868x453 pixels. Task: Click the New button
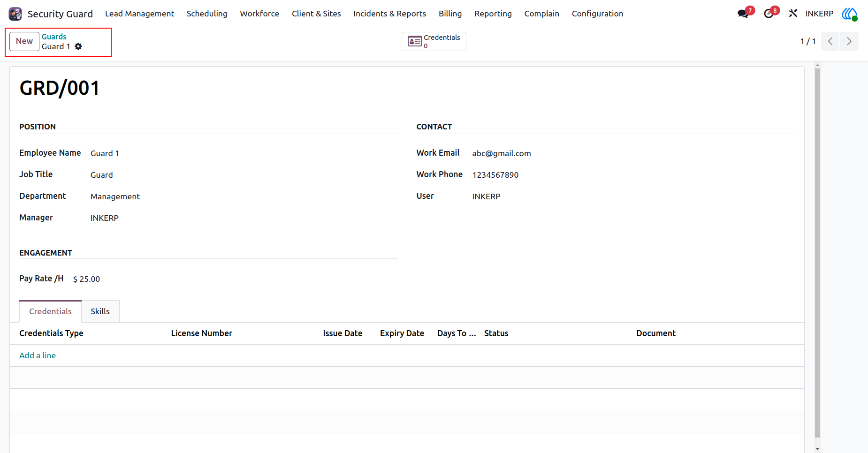pos(24,41)
